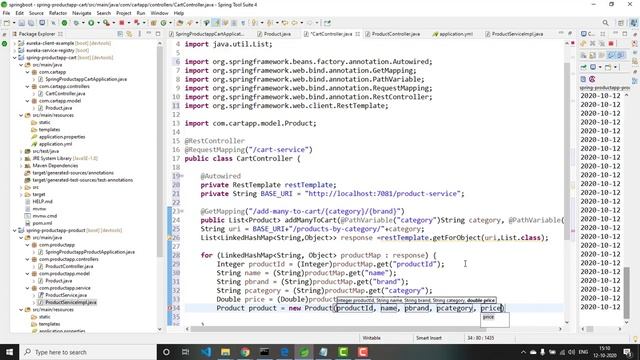
Task: Click the New file toolbar icon
Action: coord(7,23)
